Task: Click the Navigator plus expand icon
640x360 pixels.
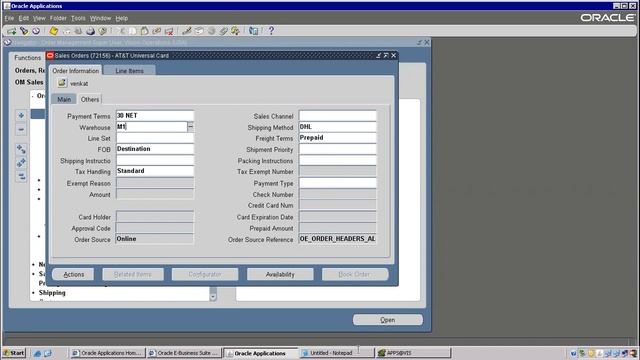Action: [21, 116]
